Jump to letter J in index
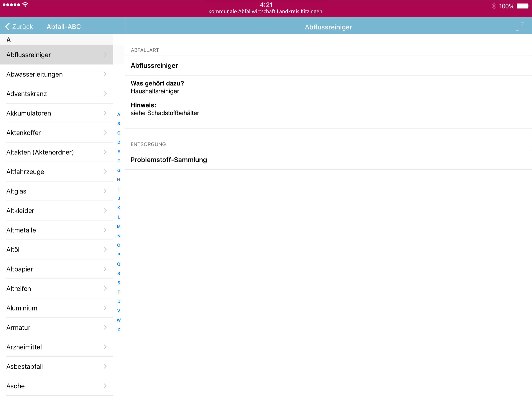 point(119,199)
